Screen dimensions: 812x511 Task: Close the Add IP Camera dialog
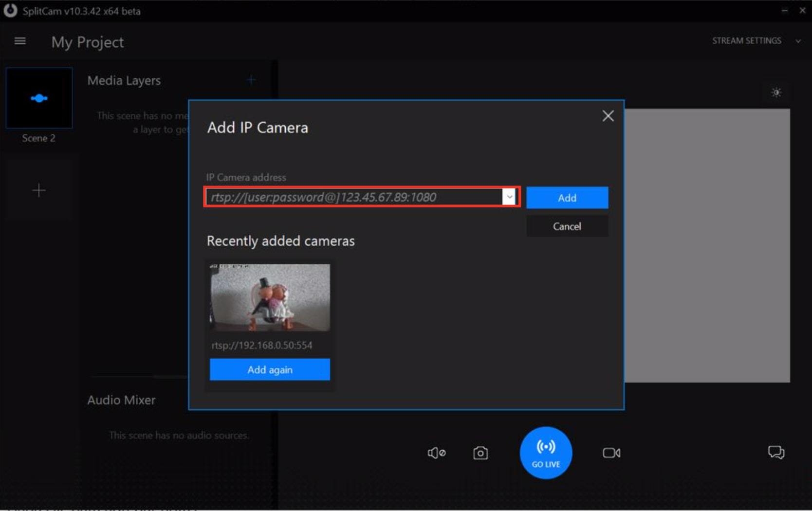608,116
